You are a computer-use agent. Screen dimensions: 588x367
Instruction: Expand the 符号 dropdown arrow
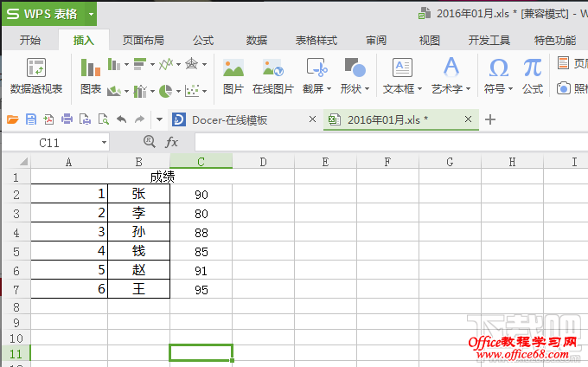pos(510,89)
